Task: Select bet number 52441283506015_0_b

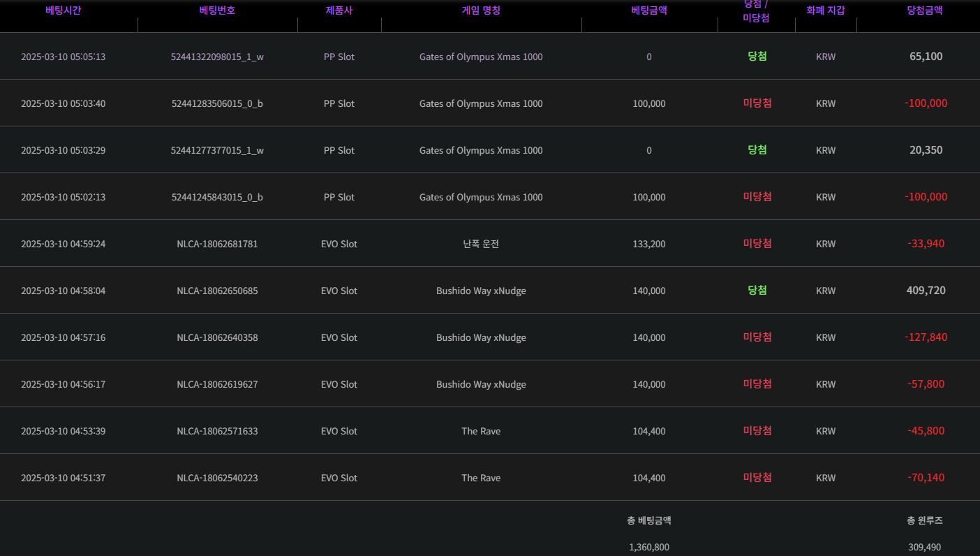Action: 217,103
